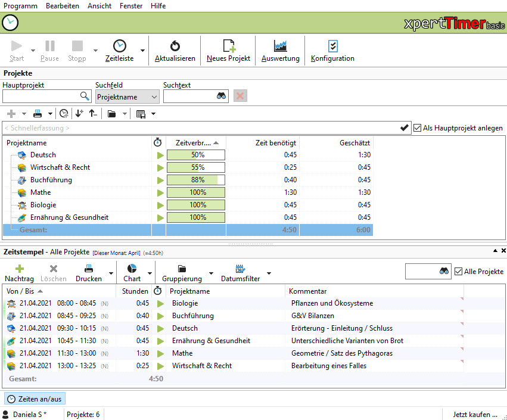This screenshot has height=420, width=507.
Task: Refresh with the Aktualisieren button
Action: tap(175, 51)
